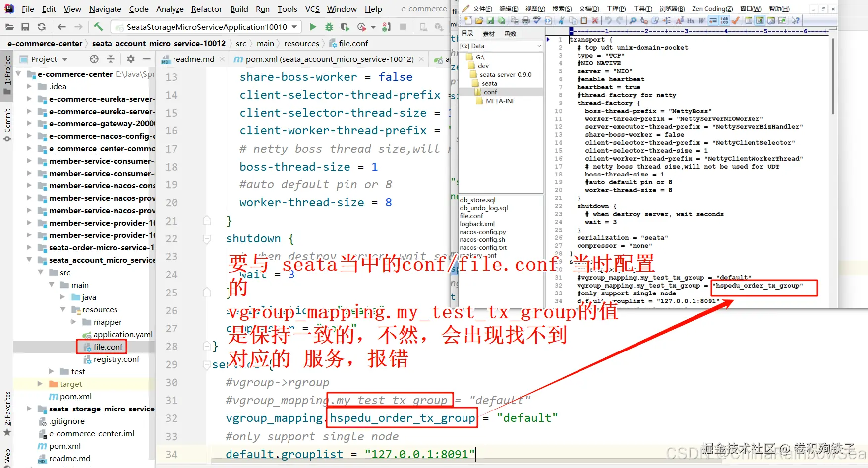Open the File menu in IntelliJ
This screenshot has width=868, height=468.
click(x=28, y=9)
